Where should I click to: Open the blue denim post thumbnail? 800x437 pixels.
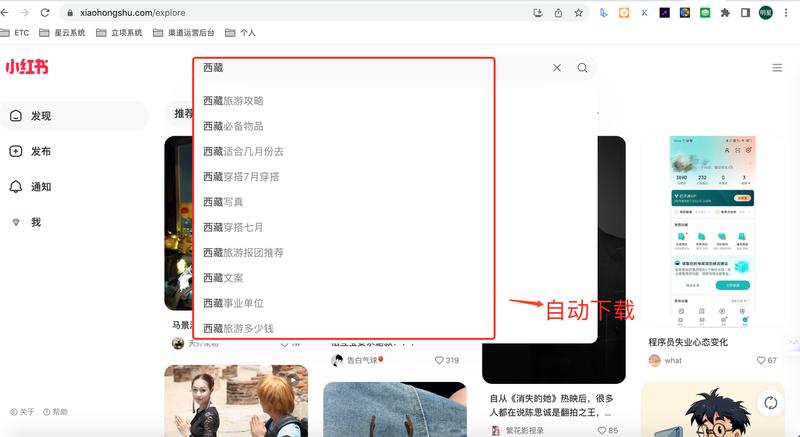[x=395, y=409]
